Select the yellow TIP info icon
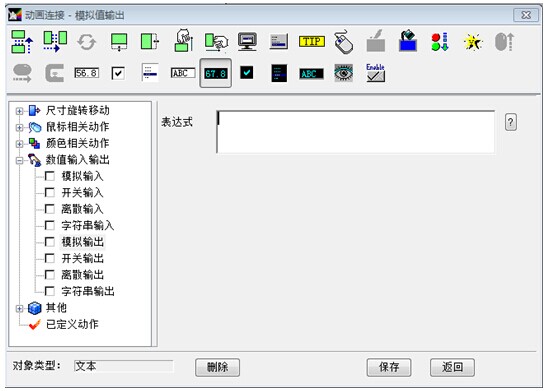 [312, 42]
